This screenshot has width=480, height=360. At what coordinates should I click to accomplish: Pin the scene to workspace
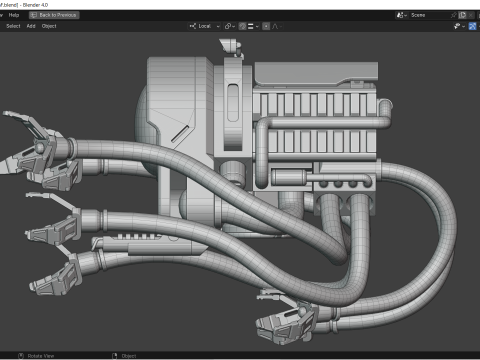tap(454, 15)
